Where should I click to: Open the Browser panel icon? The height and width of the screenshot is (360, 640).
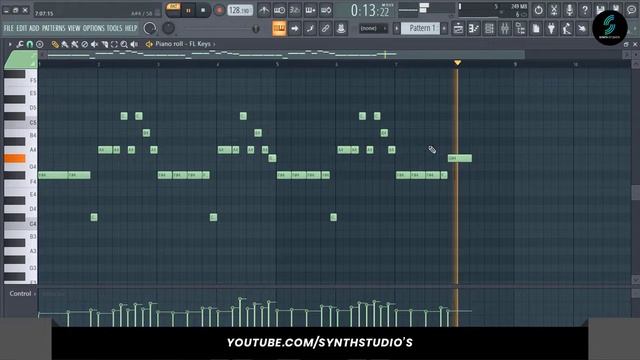point(520,29)
